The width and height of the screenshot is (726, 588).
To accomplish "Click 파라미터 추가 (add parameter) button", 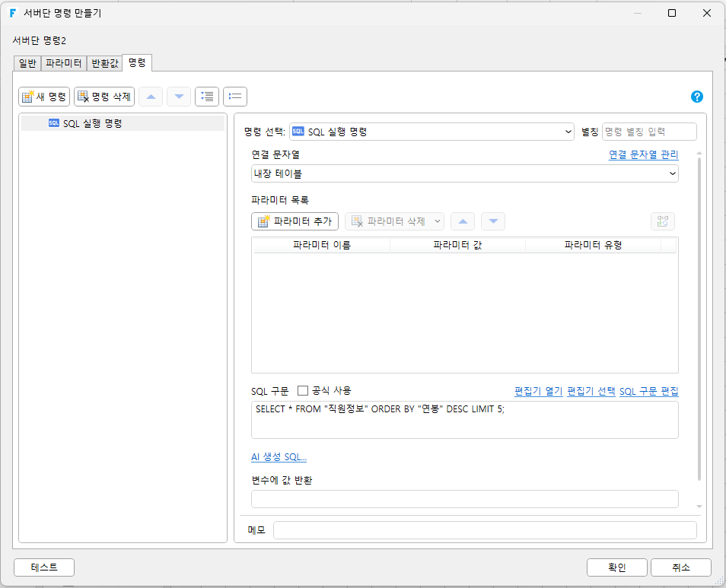I will tap(295, 221).
